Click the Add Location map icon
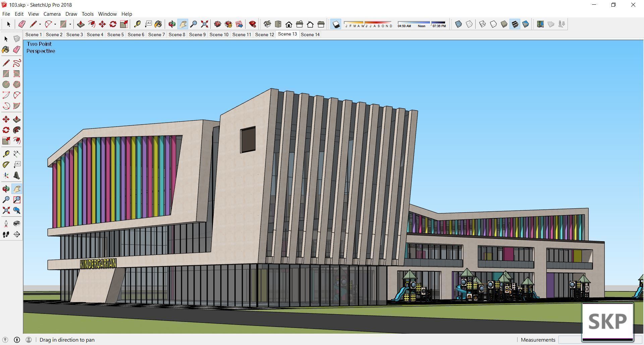Viewport: 644px width, 345px height. [x=540, y=24]
